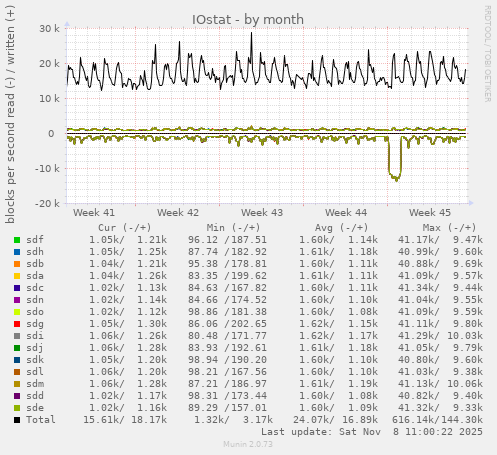497x455 pixels.
Task: Click sdi max value '41.29k/ 10.03k'
Action: 440,336
